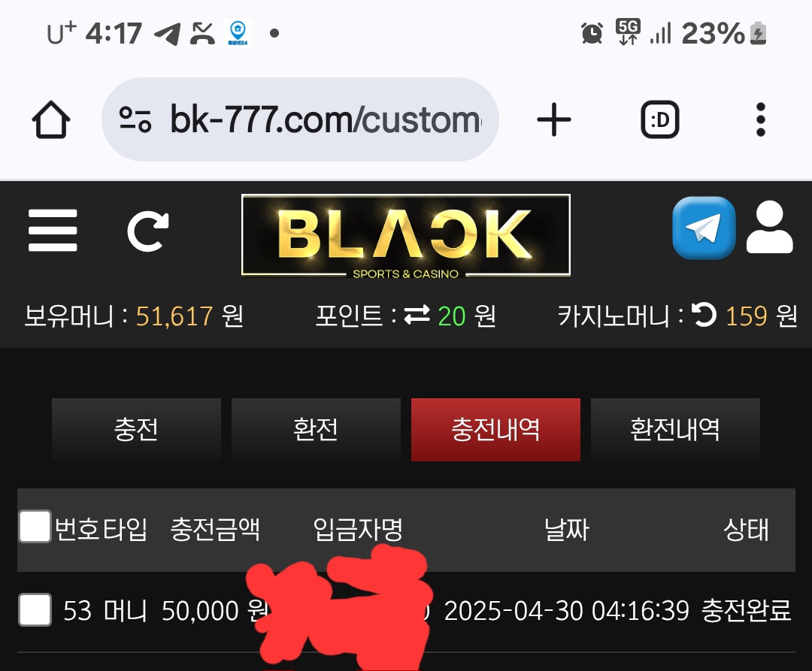This screenshot has width=812, height=671.
Task: Open a new tab with plus icon
Action: 553,119
